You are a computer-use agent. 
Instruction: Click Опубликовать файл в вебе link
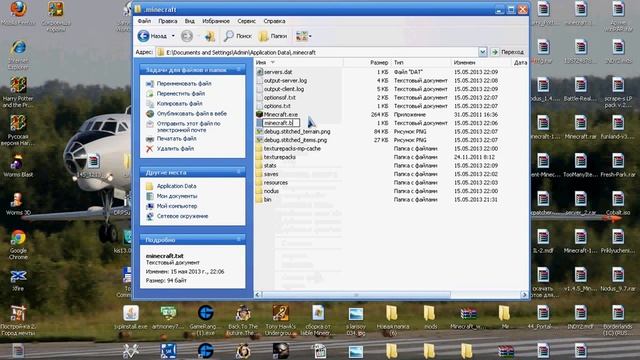pos(191,113)
